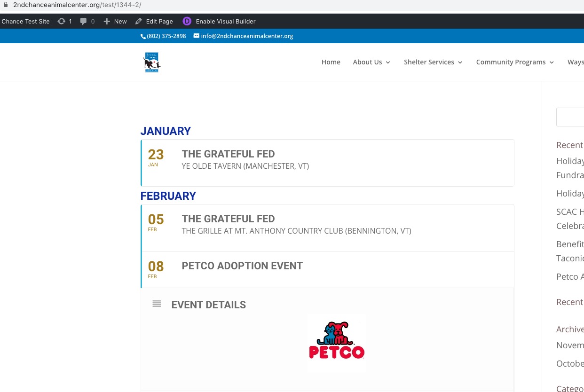Go to the Home menu item
Image resolution: width=584 pixels, height=392 pixels.
pyautogui.click(x=331, y=62)
